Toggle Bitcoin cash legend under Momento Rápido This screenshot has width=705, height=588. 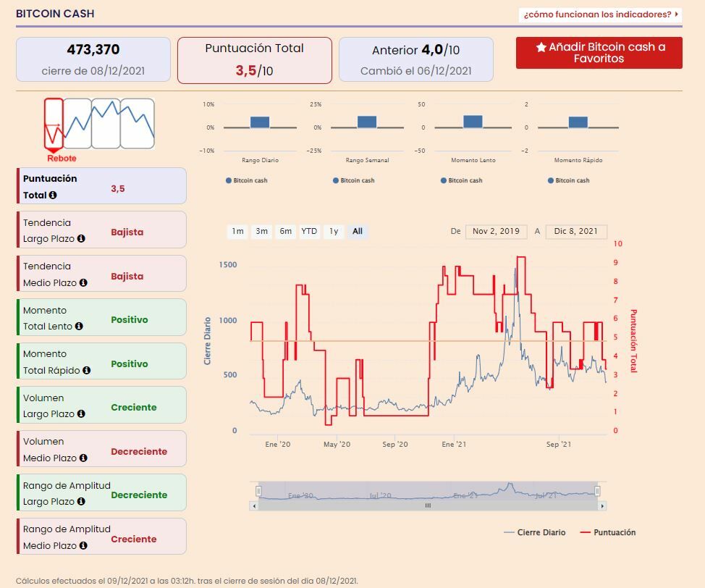[568, 180]
